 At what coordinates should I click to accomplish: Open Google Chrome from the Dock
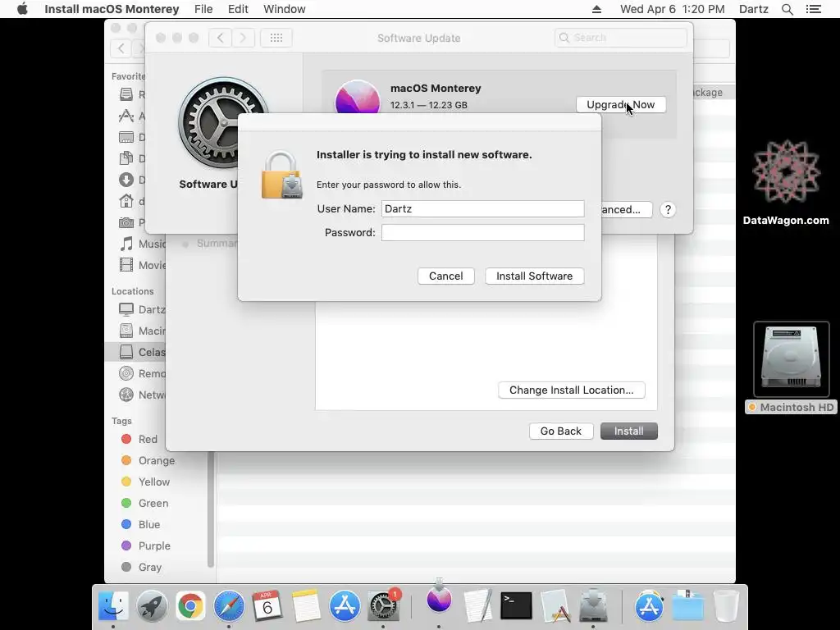[x=190, y=606]
